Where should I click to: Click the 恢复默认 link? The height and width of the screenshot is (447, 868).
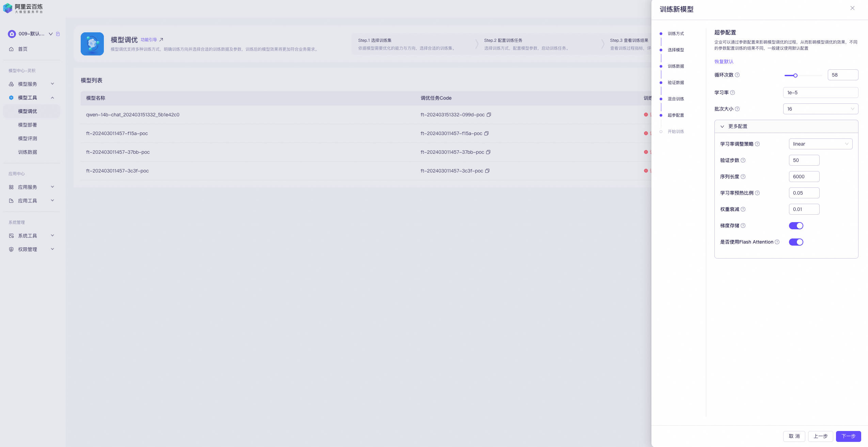[724, 62]
